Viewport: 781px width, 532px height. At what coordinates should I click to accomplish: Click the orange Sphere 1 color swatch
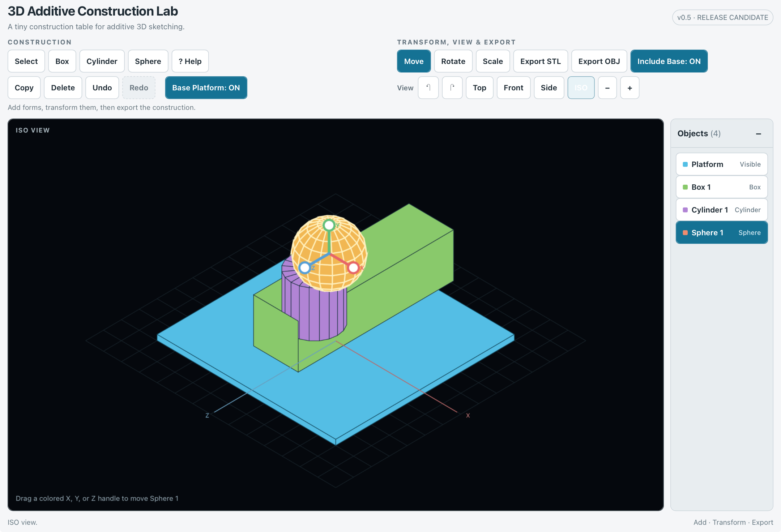point(685,233)
